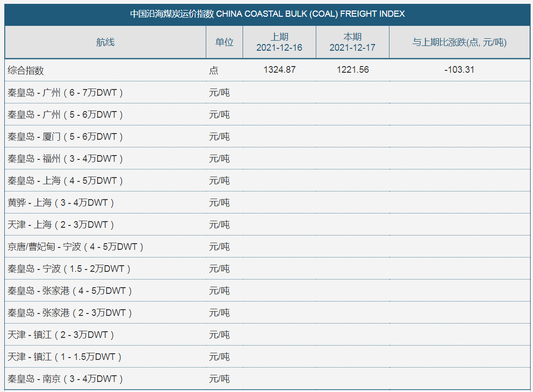Select the change value -103.31
The width and height of the screenshot is (533, 392).
(x=459, y=70)
